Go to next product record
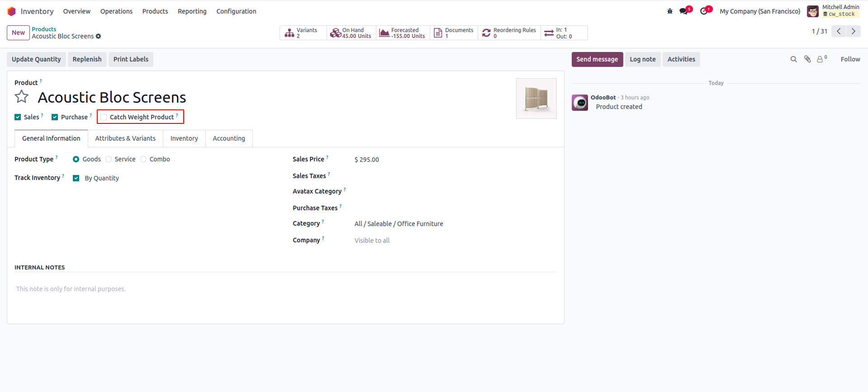 tap(854, 31)
